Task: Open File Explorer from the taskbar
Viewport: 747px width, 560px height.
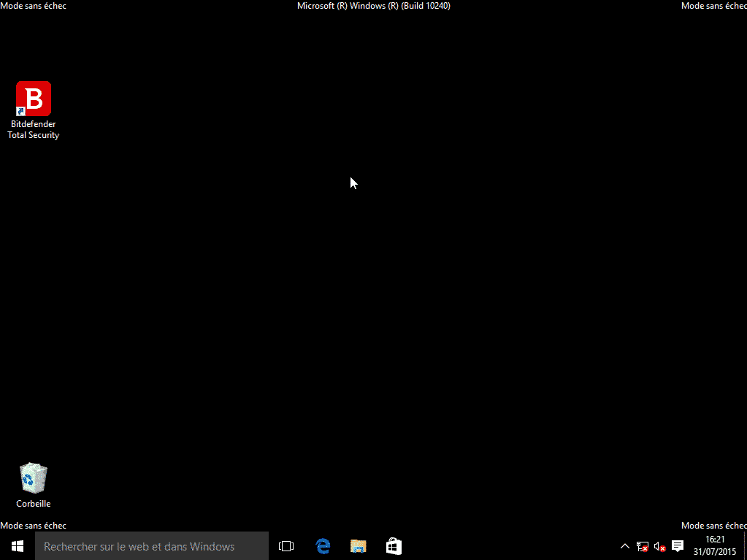Action: 358,546
